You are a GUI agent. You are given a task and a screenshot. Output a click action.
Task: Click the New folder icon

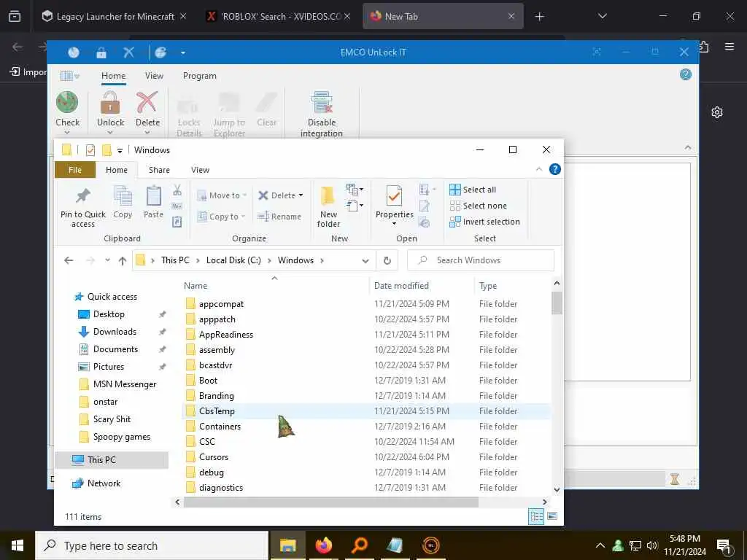point(328,195)
